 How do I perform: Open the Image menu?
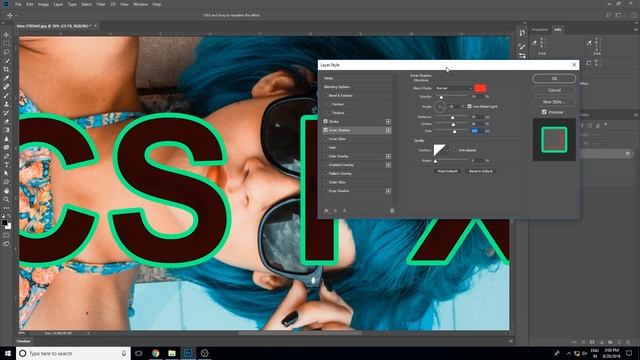click(x=43, y=4)
